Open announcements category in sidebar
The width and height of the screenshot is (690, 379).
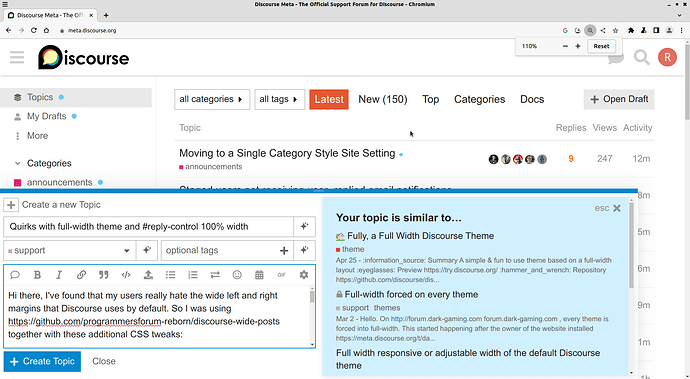59,182
